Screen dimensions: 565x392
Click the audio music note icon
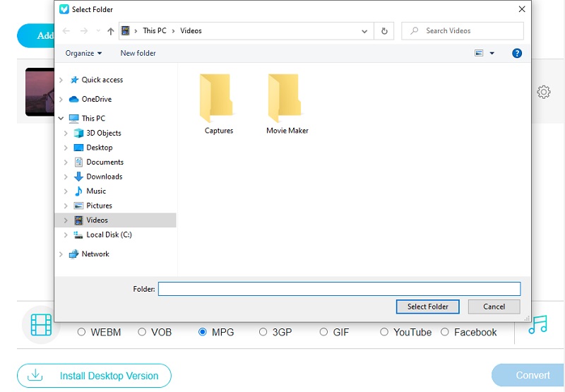coord(538,324)
